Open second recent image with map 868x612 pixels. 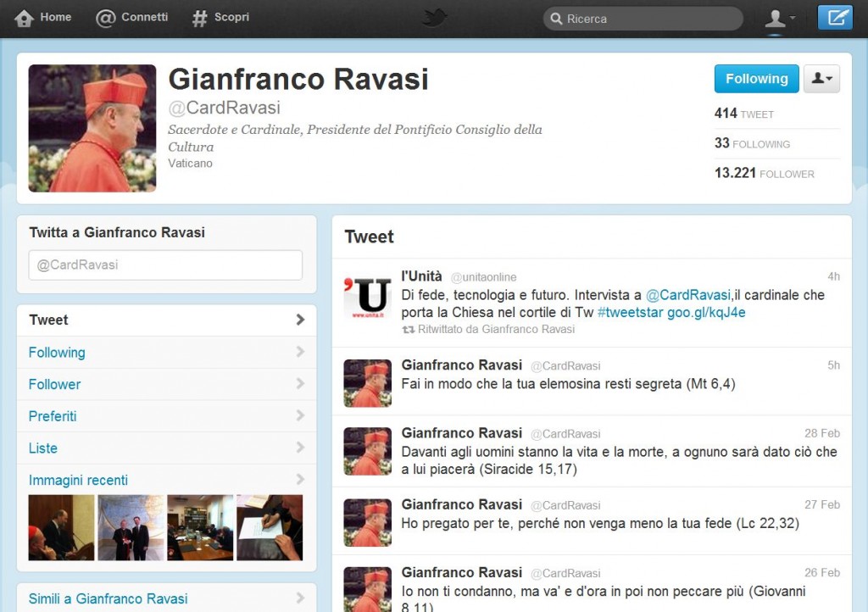click(131, 527)
